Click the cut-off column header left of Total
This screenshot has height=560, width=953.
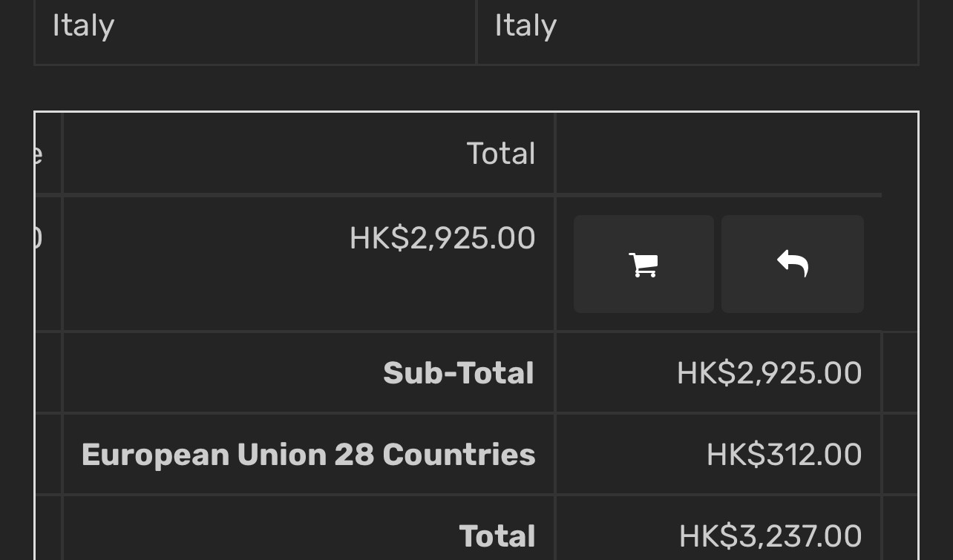[x=48, y=154]
